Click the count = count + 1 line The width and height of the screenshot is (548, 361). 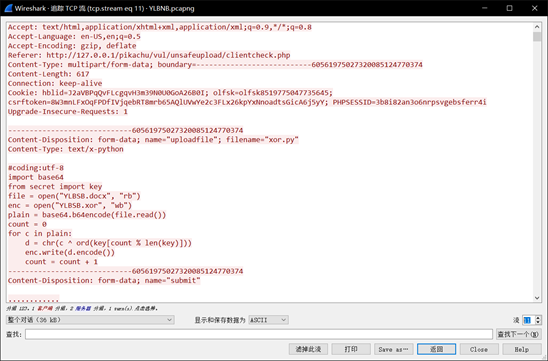click(62, 262)
